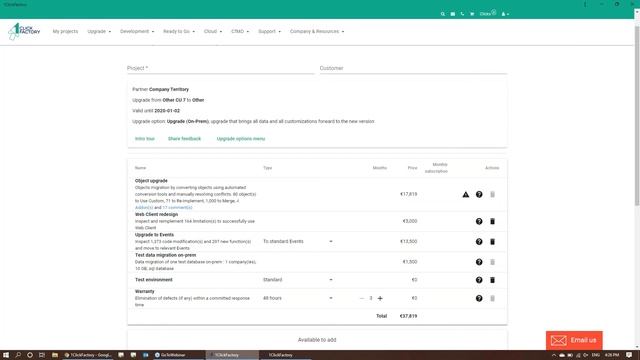Expand the Support menu

click(x=269, y=31)
